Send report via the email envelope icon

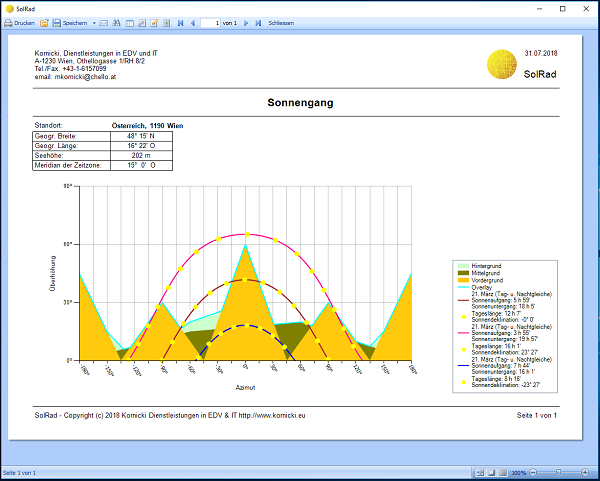pyautogui.click(x=104, y=22)
